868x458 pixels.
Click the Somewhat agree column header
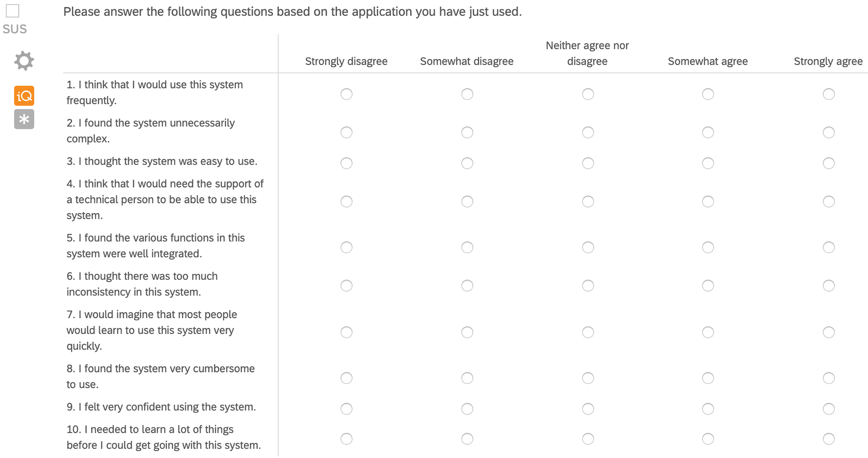tap(708, 61)
